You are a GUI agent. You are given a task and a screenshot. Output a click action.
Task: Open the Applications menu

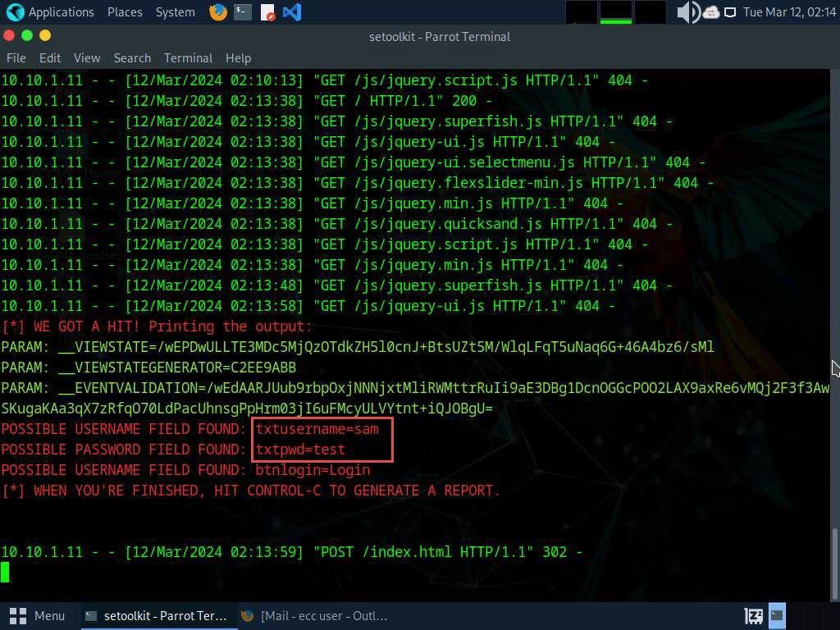[61, 12]
